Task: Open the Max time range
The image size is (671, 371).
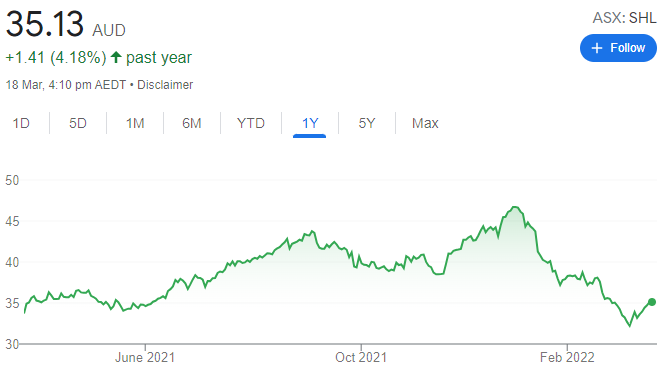Action: 425,123
